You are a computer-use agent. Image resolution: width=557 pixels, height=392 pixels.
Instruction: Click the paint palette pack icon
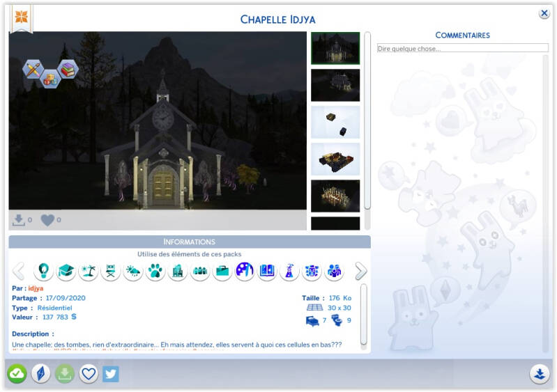pos(244,272)
